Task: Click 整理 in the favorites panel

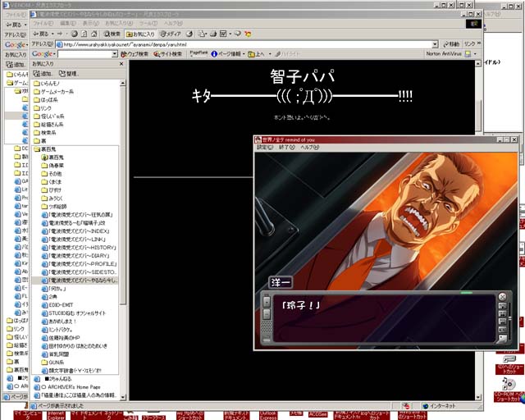Action: (68, 74)
